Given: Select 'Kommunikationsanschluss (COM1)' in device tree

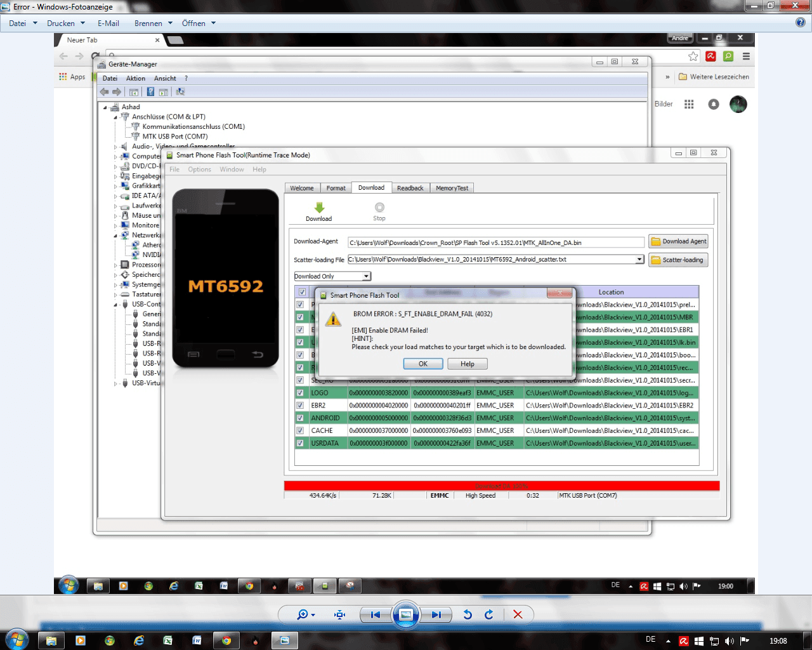Looking at the screenshot, I should click(193, 126).
